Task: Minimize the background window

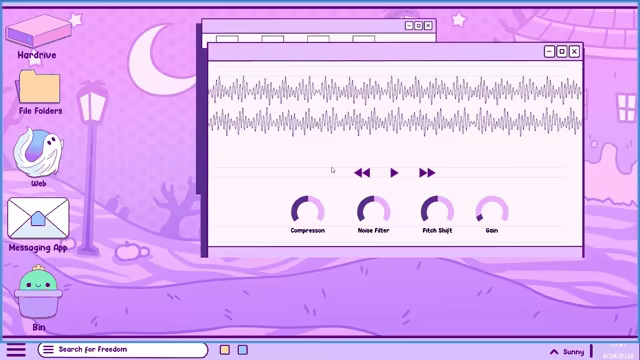Action: coord(409,26)
